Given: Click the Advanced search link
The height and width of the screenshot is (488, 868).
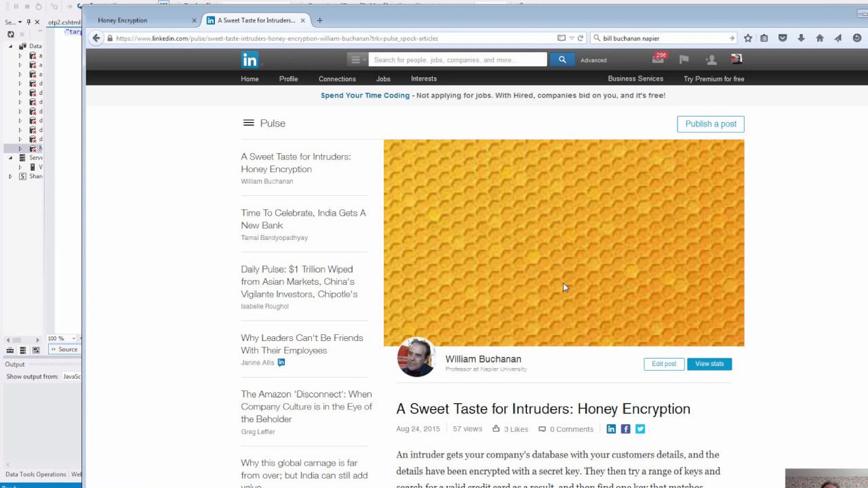Looking at the screenshot, I should 593,60.
